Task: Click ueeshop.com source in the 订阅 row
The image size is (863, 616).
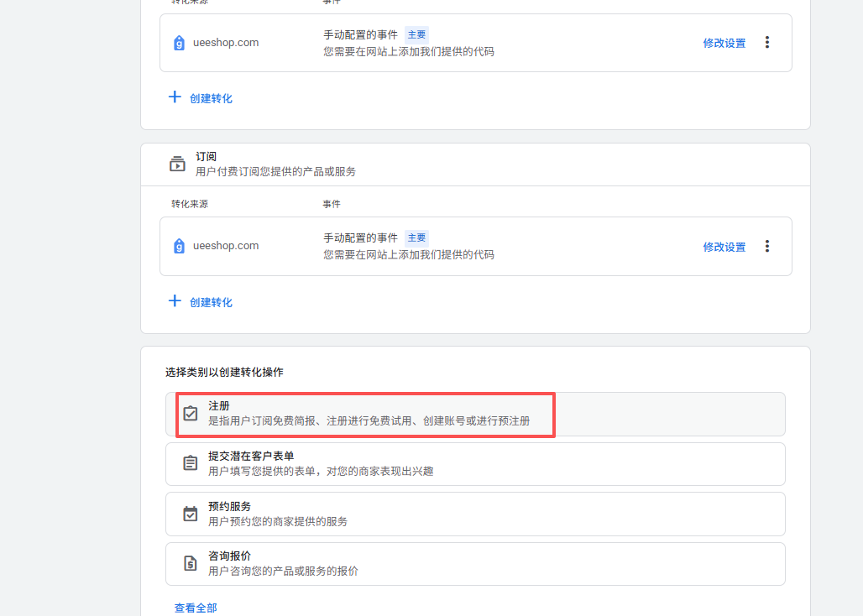Action: [x=225, y=246]
